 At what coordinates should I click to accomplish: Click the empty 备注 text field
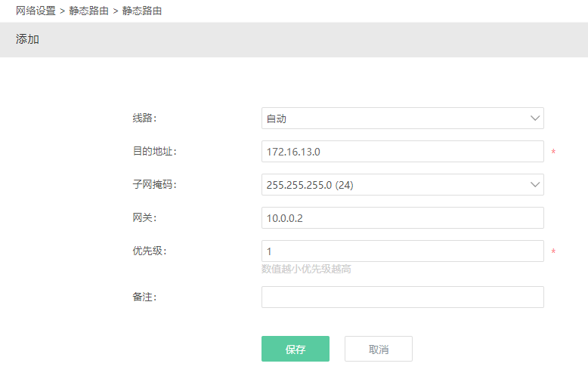pyautogui.click(x=402, y=297)
